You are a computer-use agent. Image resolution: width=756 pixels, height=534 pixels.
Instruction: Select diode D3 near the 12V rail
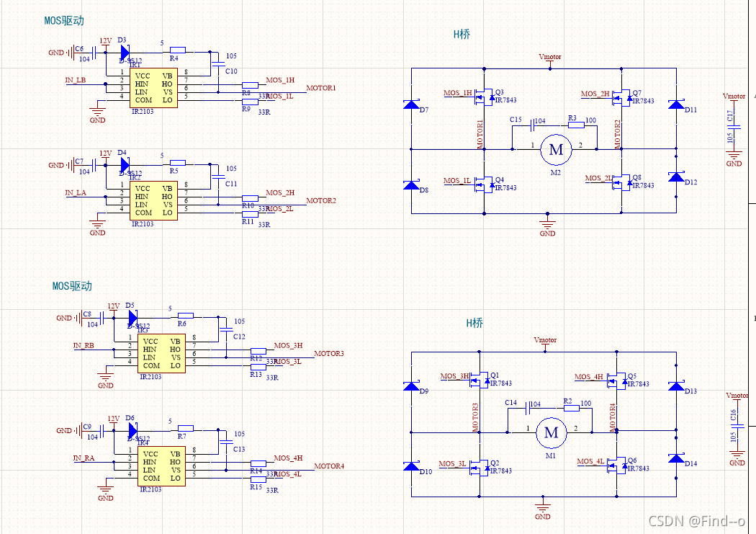tap(125, 52)
